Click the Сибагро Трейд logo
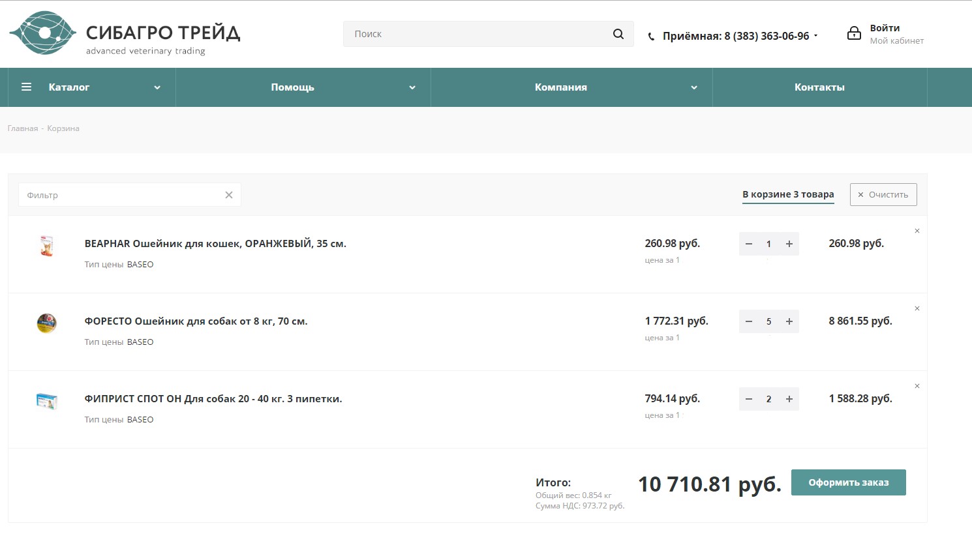The height and width of the screenshot is (560, 972). coord(125,33)
